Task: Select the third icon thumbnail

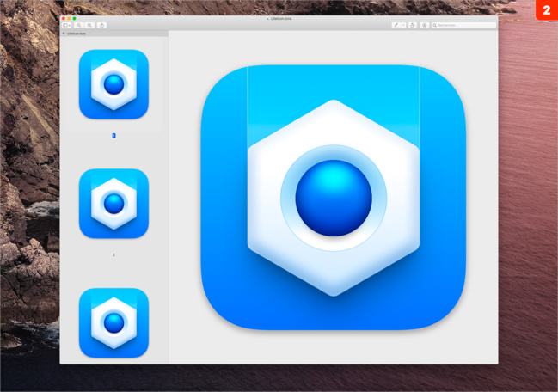Action: [x=113, y=322]
